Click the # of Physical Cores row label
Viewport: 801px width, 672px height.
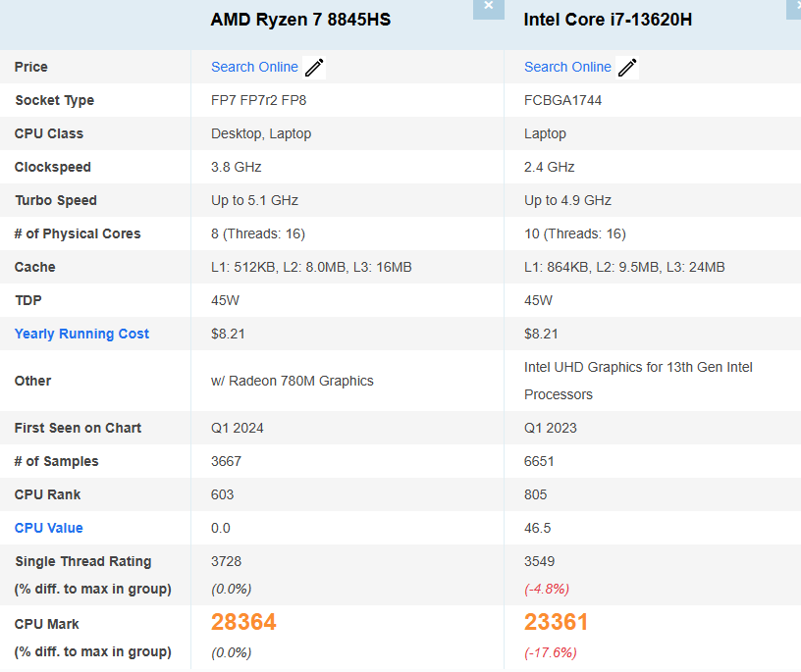[x=78, y=233]
